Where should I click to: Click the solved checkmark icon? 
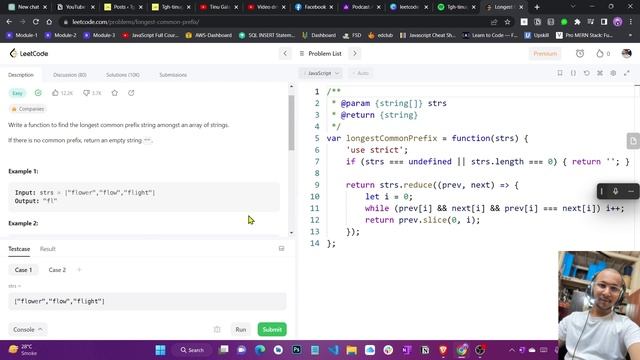(x=38, y=93)
